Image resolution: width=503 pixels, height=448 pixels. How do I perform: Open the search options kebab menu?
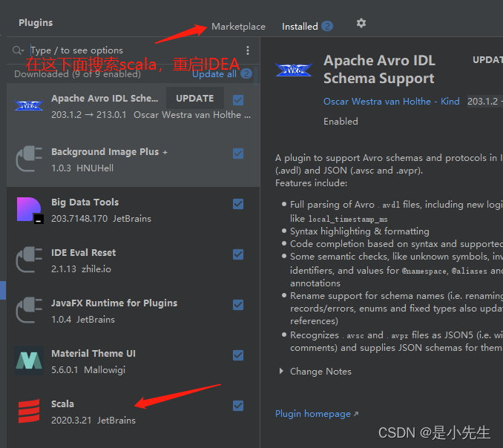247,50
